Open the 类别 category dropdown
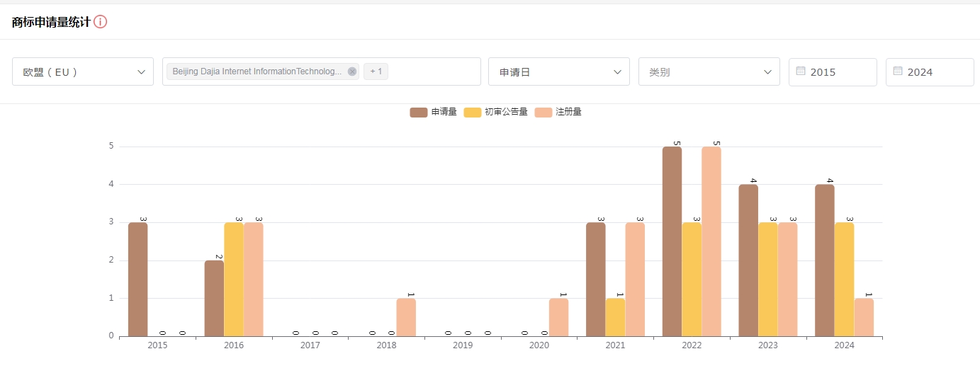980x390 pixels. (709, 71)
